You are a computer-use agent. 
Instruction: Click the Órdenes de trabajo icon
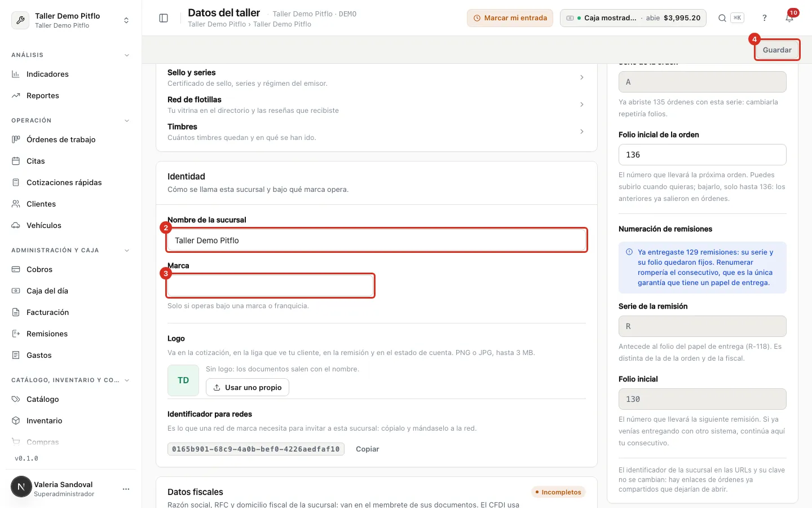coord(16,139)
